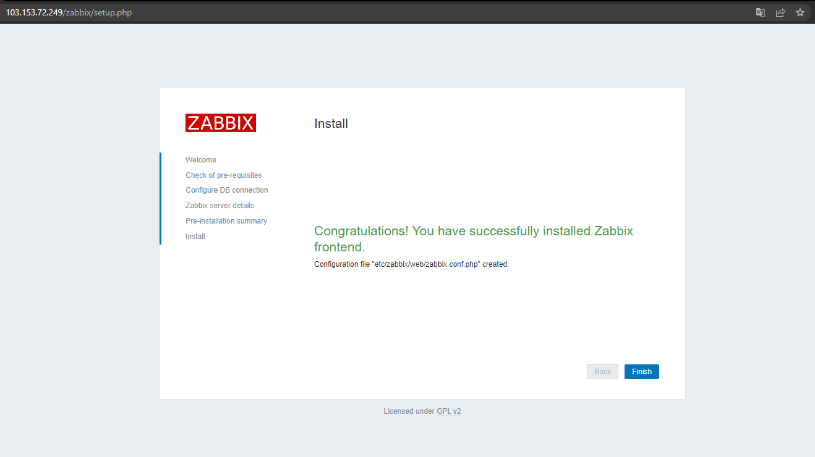Bookmark this page with the star icon
Screen dimensions: 815x457
(x=800, y=12)
